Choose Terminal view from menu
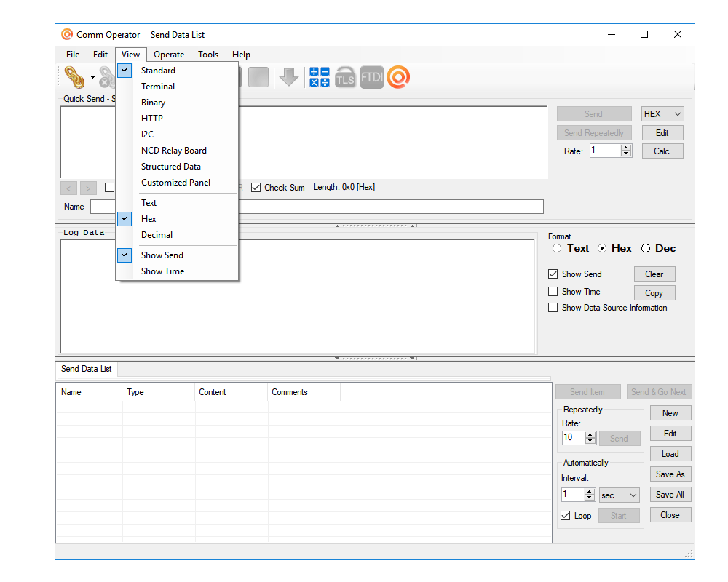Image resolution: width=728 pixels, height=582 pixels. click(x=177, y=87)
